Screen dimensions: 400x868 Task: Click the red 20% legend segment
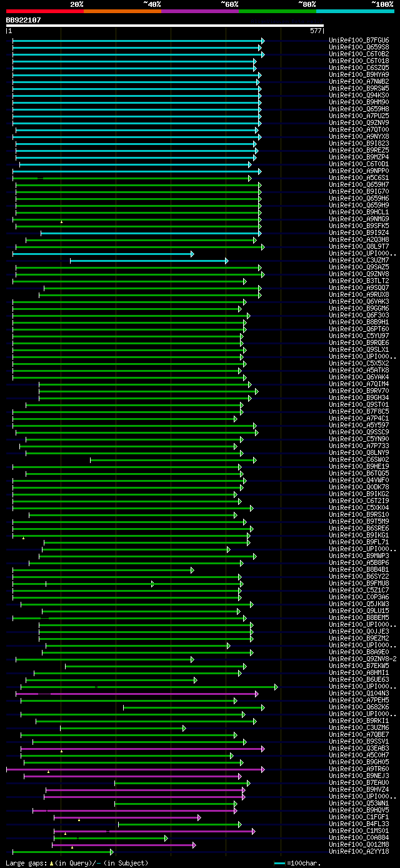[x=45, y=11]
